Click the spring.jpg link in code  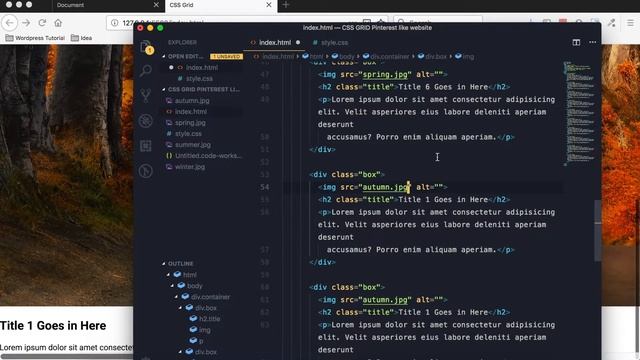click(x=385, y=74)
